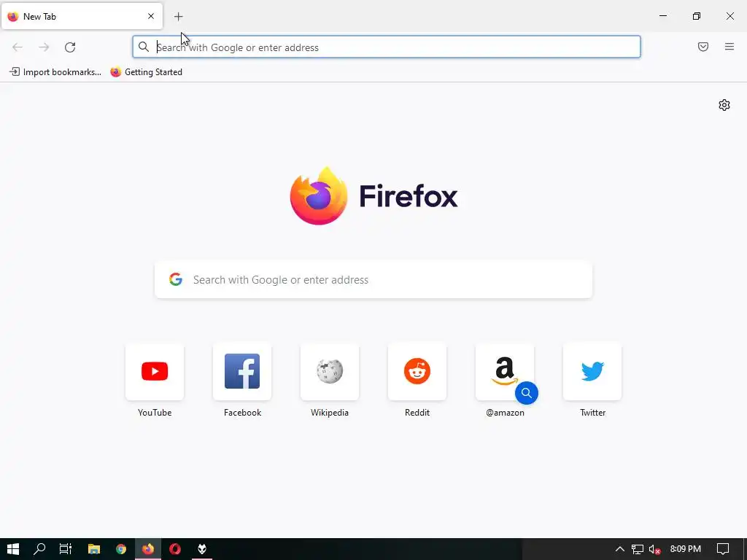The height and width of the screenshot is (560, 747).
Task: Open the Facebook shortcut tile
Action: click(x=242, y=381)
